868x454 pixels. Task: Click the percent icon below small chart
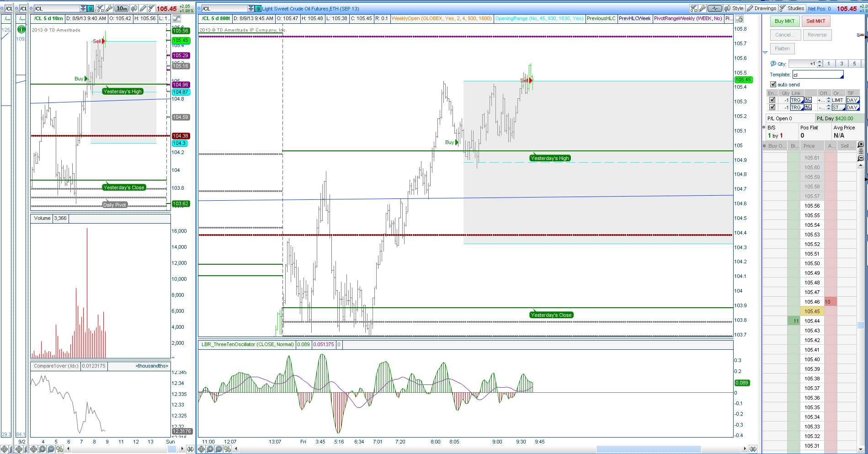(x=59, y=449)
